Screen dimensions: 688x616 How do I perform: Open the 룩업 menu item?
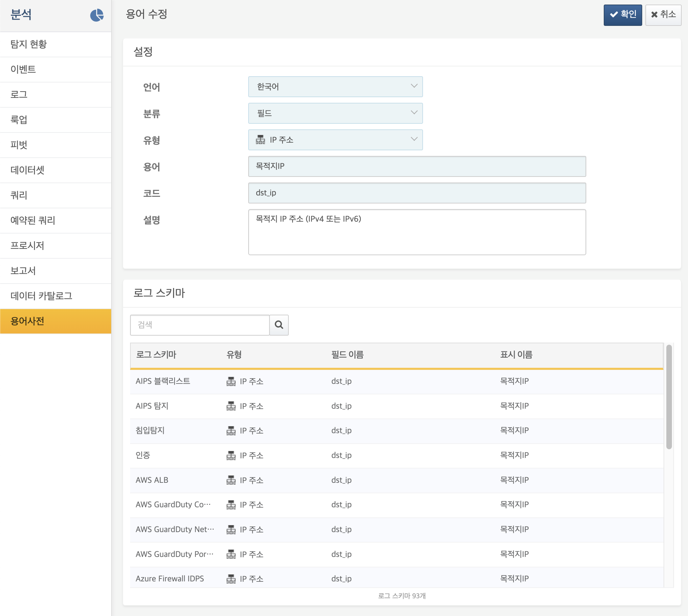(x=56, y=120)
